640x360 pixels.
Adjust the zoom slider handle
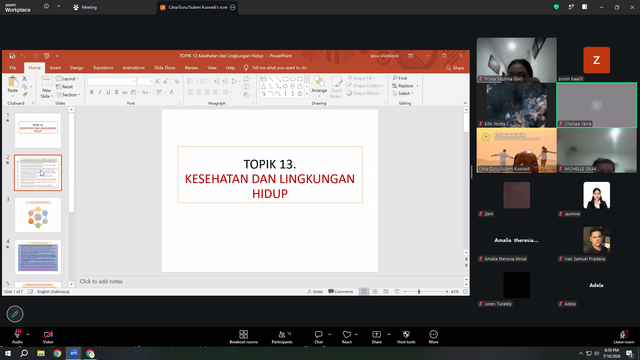click(419, 291)
